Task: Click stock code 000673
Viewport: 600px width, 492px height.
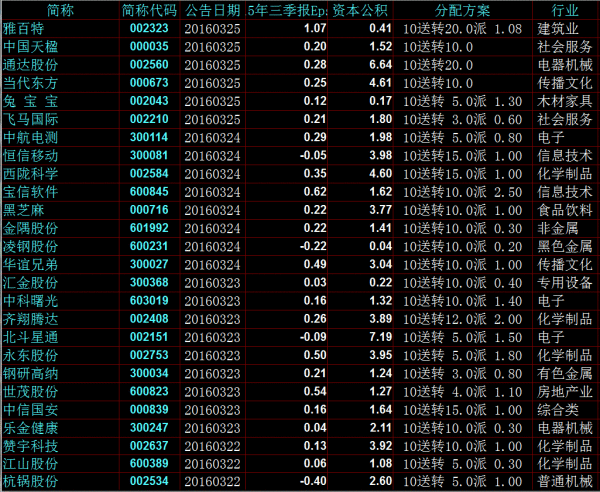Action: (x=149, y=83)
